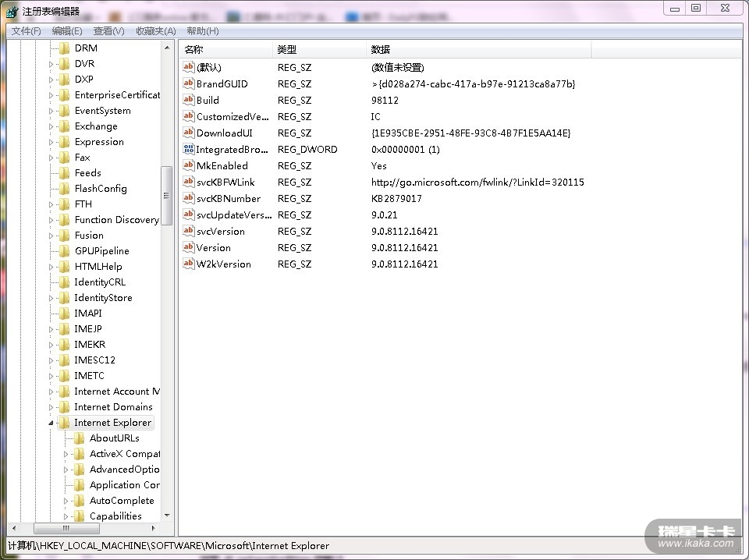Select the Capabilities subkey

[x=115, y=516]
